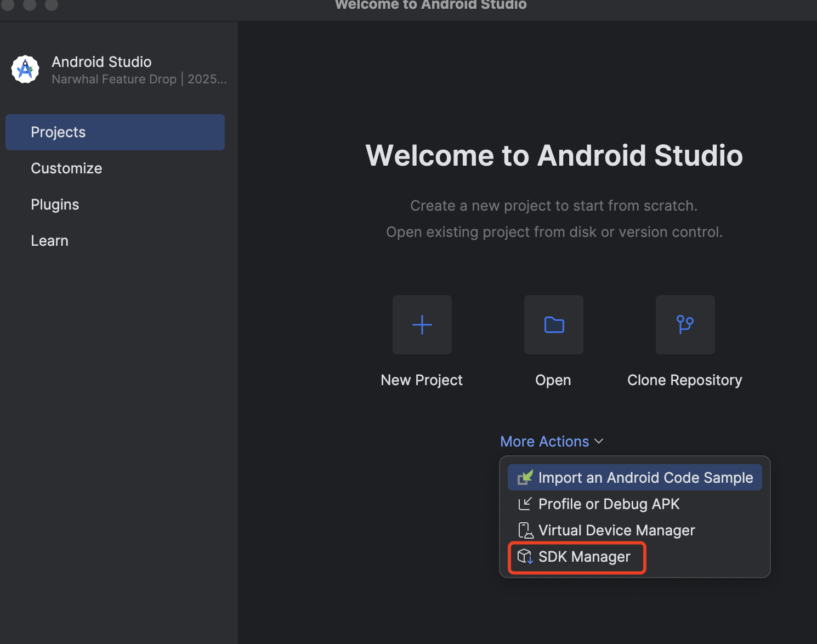Click 'Create a new project' description text

click(x=554, y=206)
